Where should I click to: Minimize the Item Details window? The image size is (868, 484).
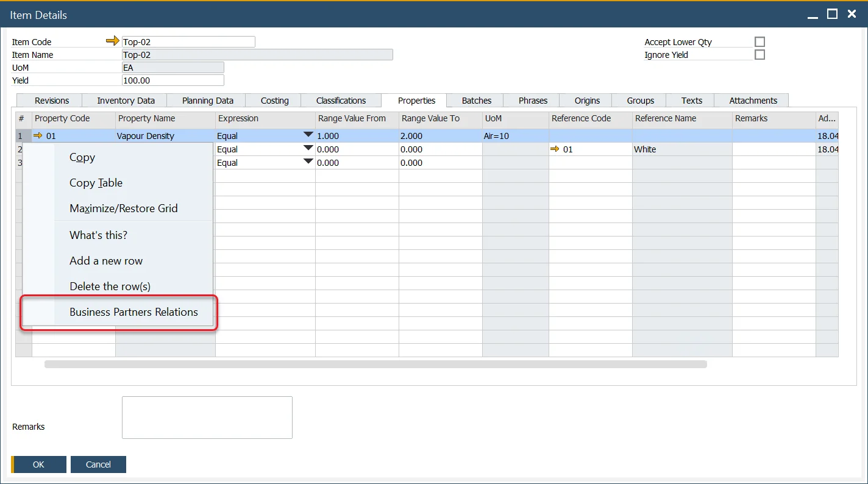(813, 14)
